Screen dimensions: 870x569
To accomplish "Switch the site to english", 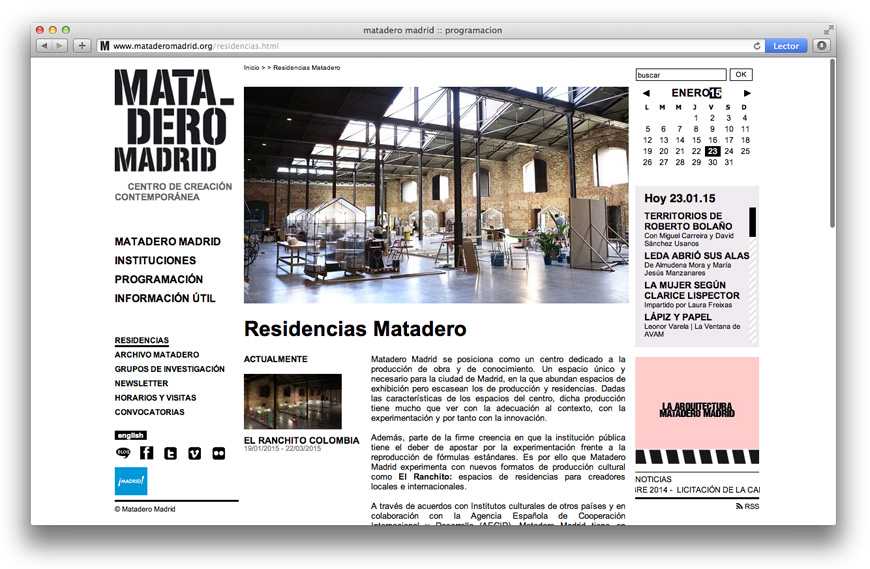I will click(130, 435).
